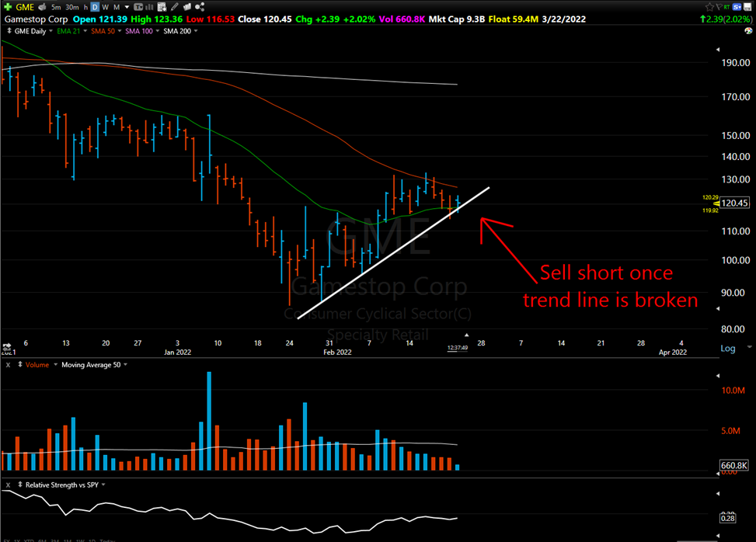Close the Volume pane with its X
Image resolution: width=756 pixels, height=542 pixels.
(8, 365)
